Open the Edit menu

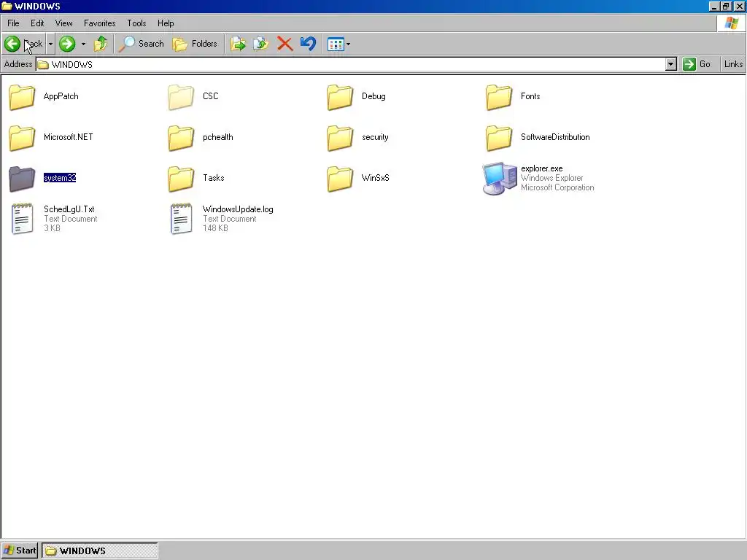(37, 23)
